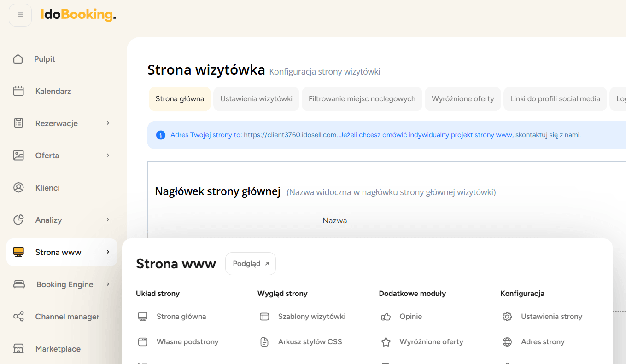Expand the Booking Engine submenu chevron
Viewport: 626px width, 364px height.
click(x=108, y=284)
